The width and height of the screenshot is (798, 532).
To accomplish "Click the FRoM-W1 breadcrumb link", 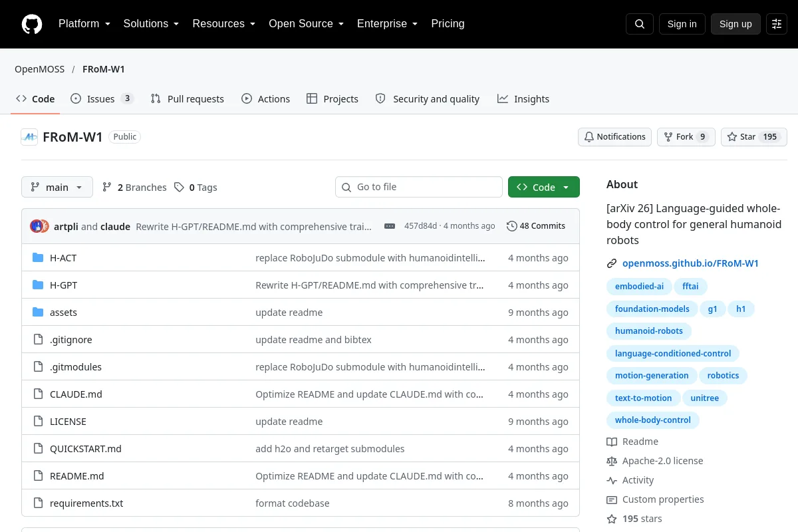I will pos(104,69).
